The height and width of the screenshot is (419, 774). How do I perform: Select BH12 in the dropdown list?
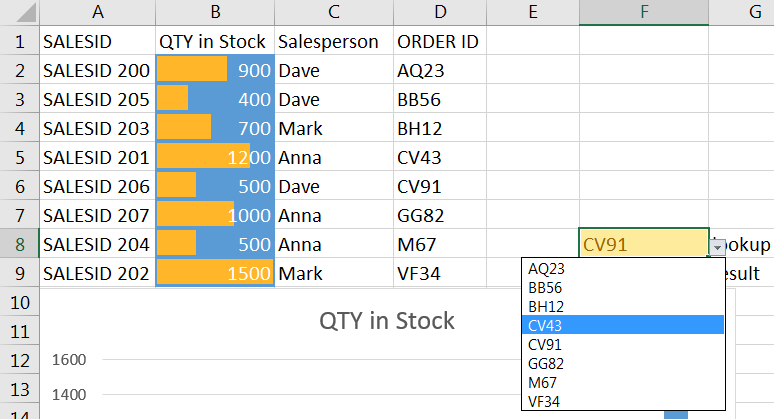click(x=622, y=306)
